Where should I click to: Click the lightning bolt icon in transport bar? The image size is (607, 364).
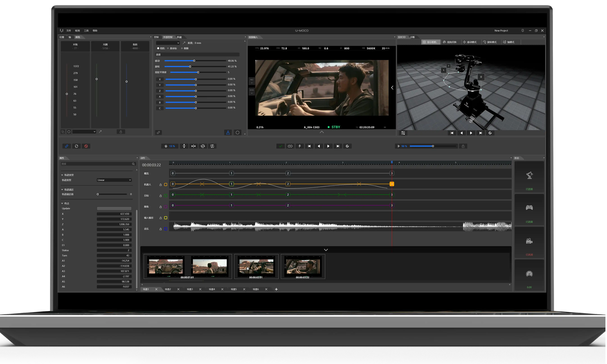click(300, 146)
